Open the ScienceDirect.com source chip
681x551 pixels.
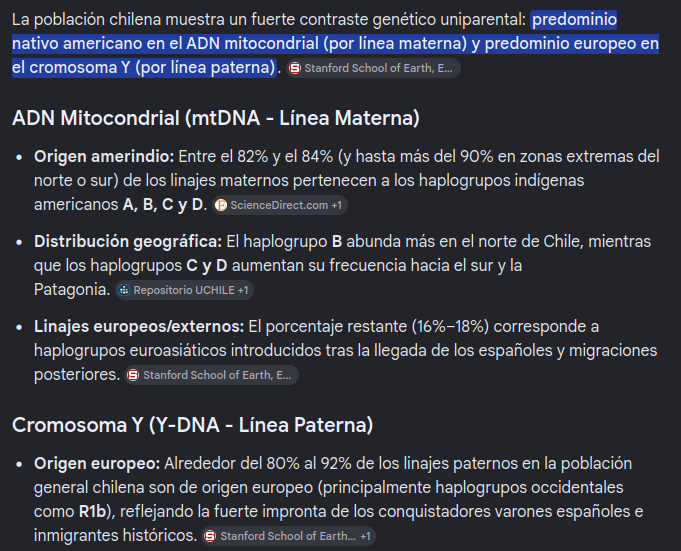[x=280, y=205]
